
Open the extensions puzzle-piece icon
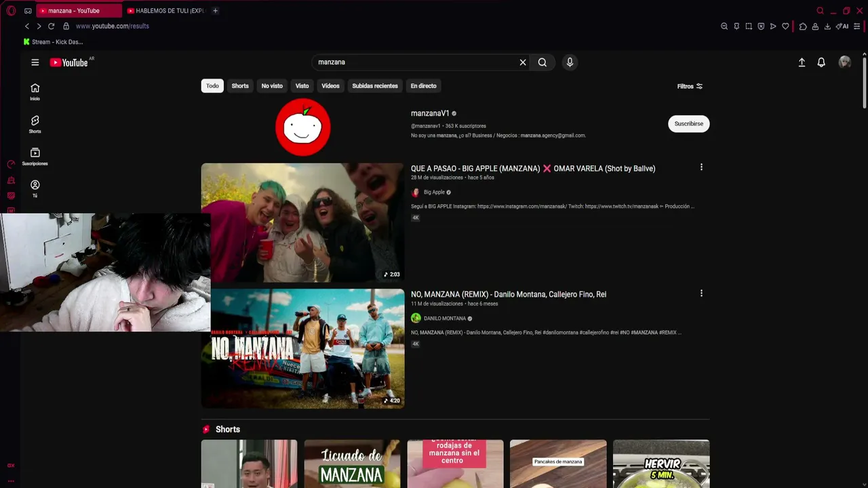pos(803,26)
